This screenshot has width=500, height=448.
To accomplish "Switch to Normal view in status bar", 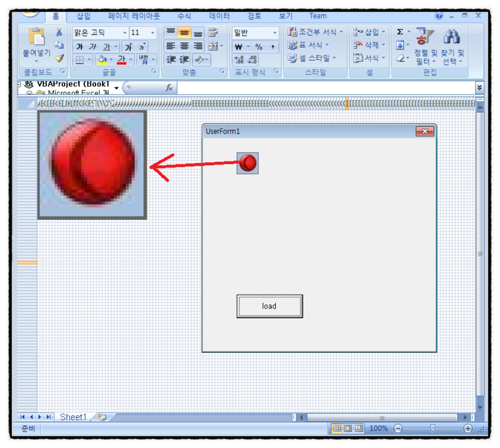I will point(337,428).
